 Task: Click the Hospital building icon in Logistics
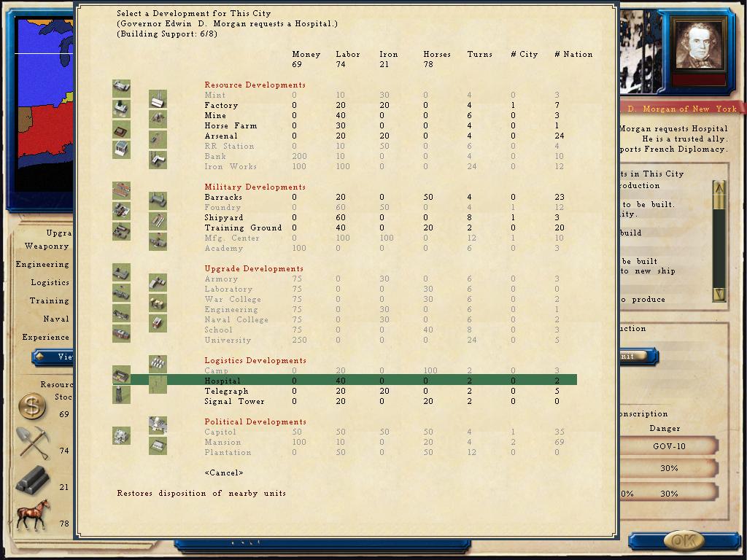click(x=122, y=375)
